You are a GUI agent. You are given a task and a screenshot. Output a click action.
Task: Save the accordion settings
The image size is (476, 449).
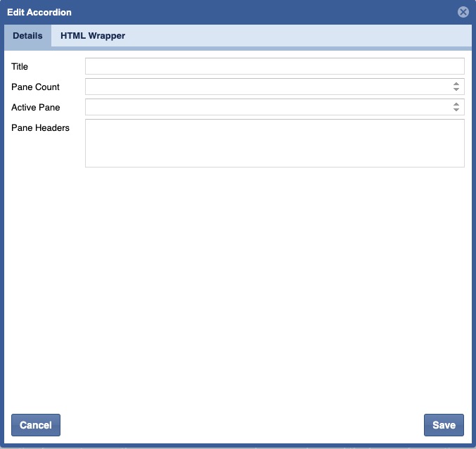pyautogui.click(x=444, y=425)
